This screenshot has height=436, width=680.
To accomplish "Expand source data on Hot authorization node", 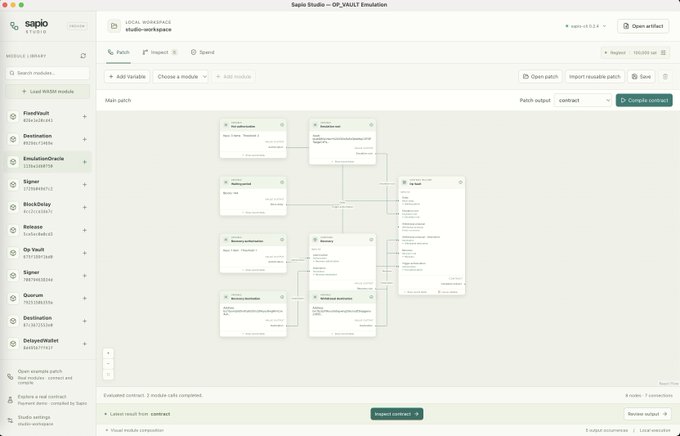I will 255,155.
